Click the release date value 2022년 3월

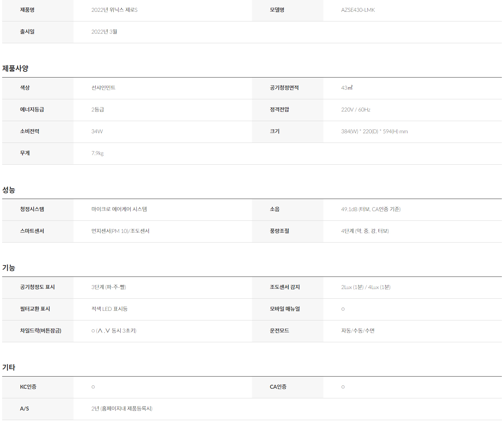[x=104, y=32]
